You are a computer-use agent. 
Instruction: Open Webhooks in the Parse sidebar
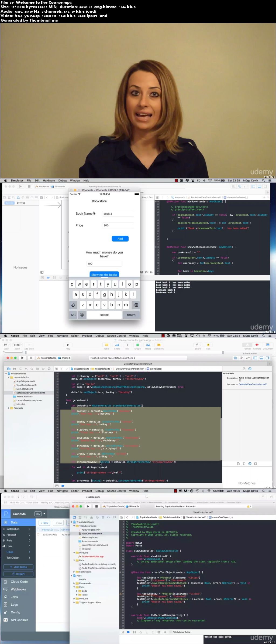[18, 589]
